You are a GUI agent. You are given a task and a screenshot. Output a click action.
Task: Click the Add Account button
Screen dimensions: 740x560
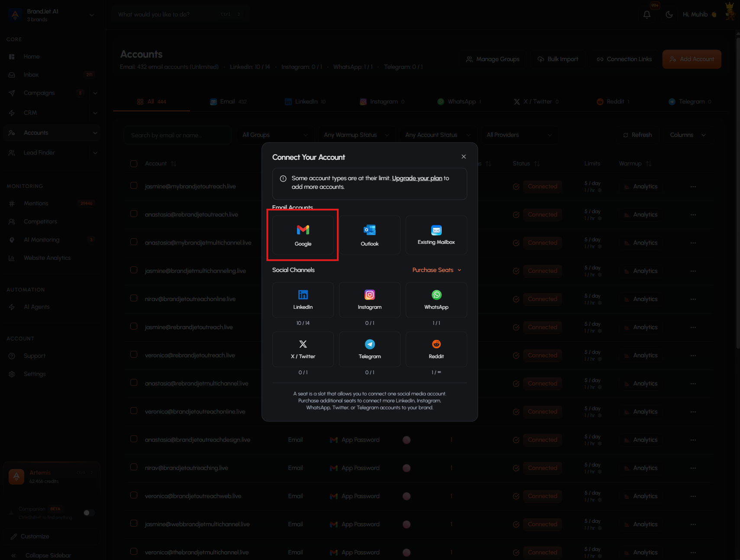pos(692,59)
